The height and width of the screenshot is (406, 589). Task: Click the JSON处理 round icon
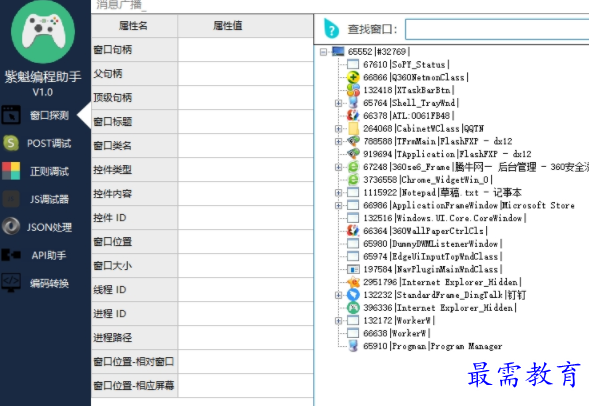(11, 226)
